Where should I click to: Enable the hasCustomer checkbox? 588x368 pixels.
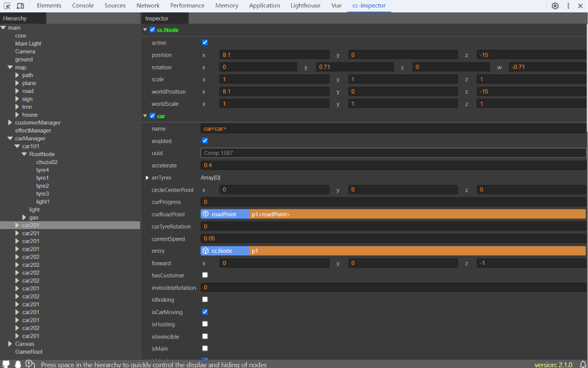(204, 275)
